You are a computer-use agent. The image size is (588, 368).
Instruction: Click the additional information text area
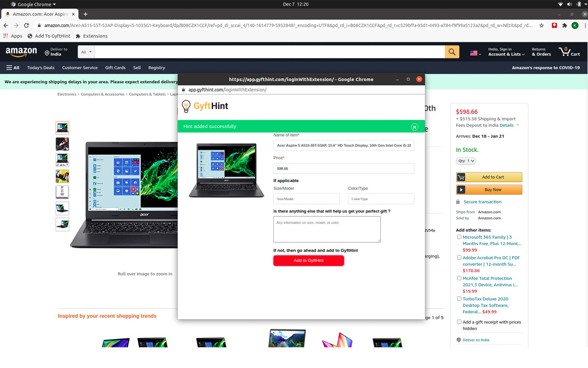coord(327,229)
